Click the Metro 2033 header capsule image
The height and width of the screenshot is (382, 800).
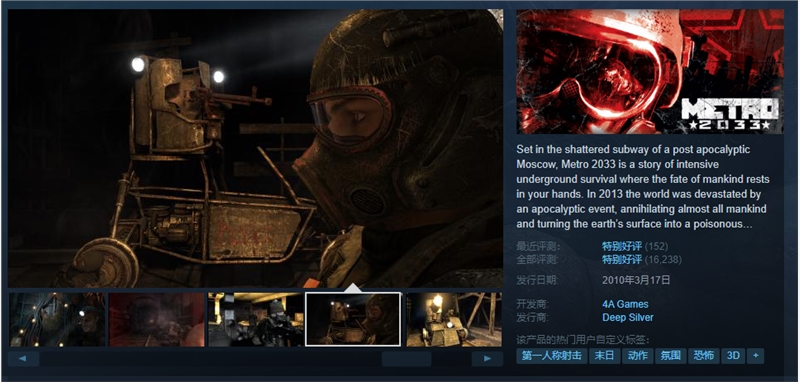[x=650, y=72]
